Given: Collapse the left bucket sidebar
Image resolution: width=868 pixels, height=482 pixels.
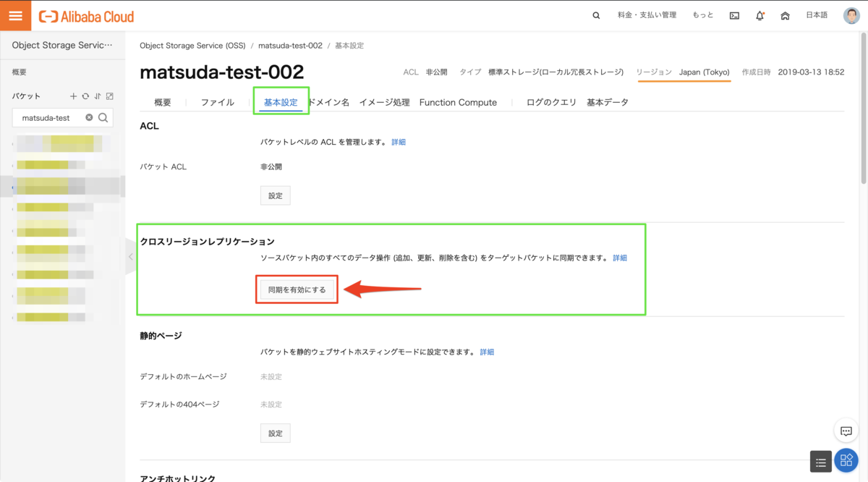Looking at the screenshot, I should (x=130, y=257).
